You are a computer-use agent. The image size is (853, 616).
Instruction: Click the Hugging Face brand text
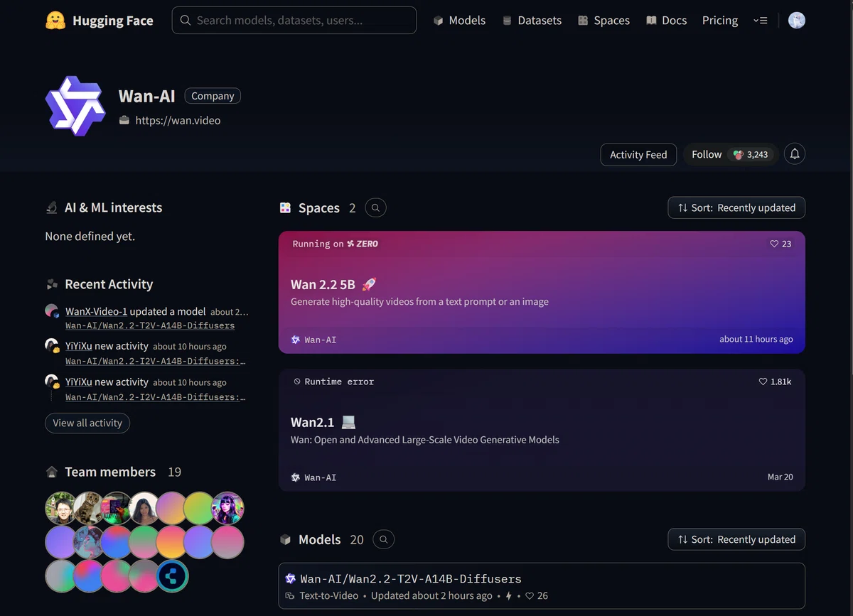click(x=113, y=21)
